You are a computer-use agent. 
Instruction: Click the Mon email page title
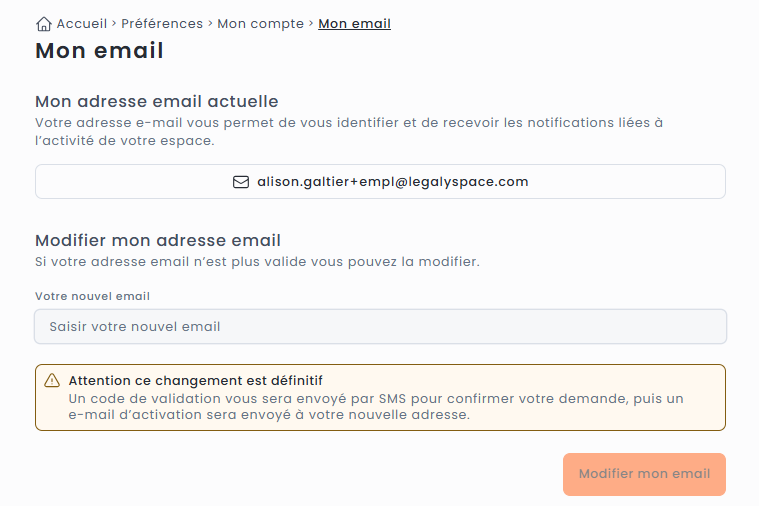click(x=99, y=51)
